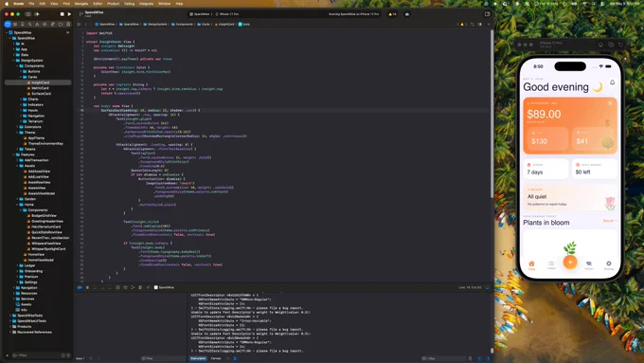Select the Project navigator icon
Viewport: 644px width, 363px height.
8,25
